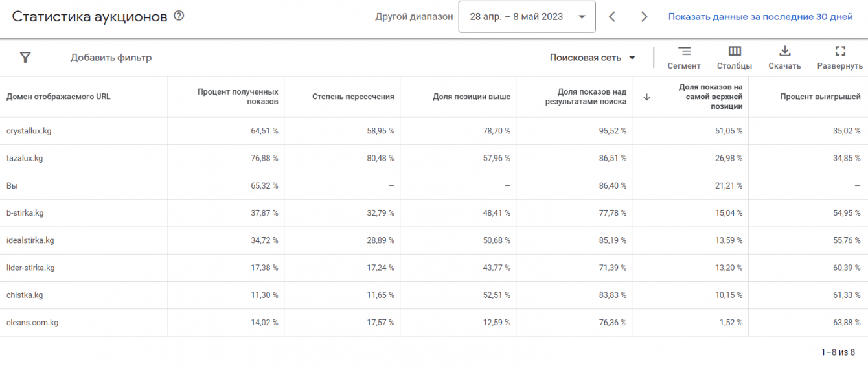Sort by Степень пересечения column header
This screenshot has height=366, width=868.
click(353, 97)
